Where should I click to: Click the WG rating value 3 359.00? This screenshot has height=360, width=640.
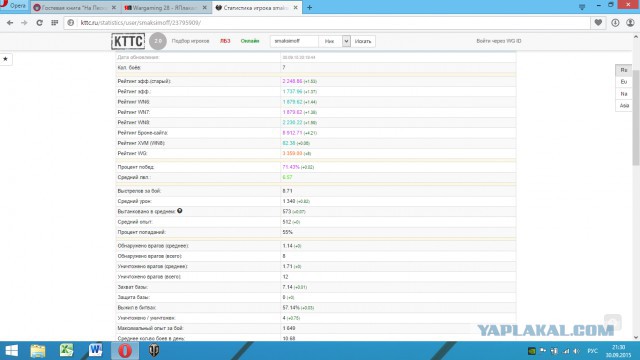click(292, 153)
